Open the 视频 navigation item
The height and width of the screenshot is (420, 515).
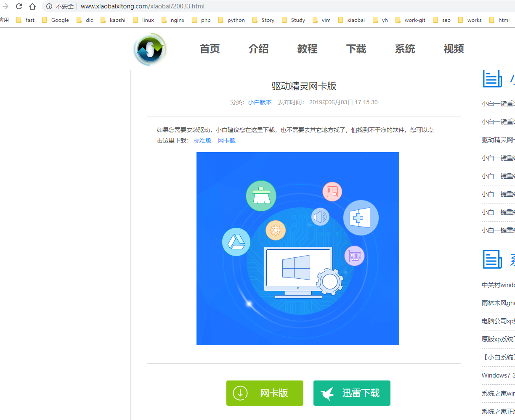click(x=453, y=49)
